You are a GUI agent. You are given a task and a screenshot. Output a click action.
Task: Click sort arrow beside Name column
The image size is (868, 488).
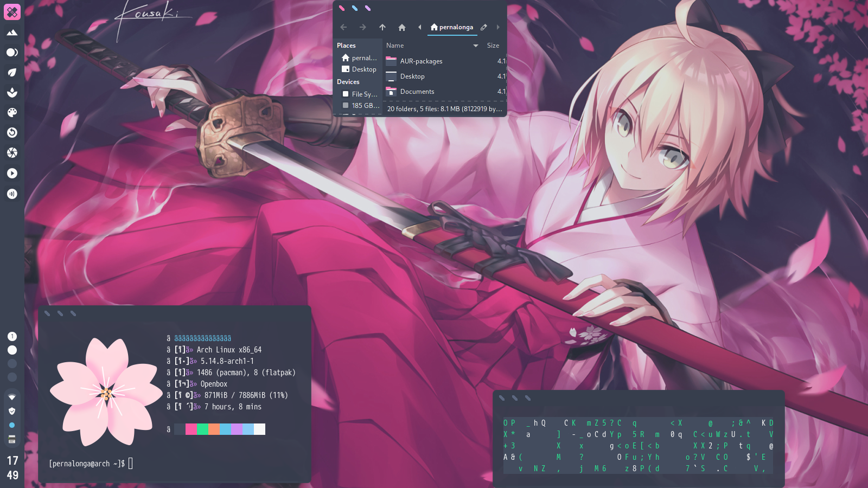click(476, 46)
